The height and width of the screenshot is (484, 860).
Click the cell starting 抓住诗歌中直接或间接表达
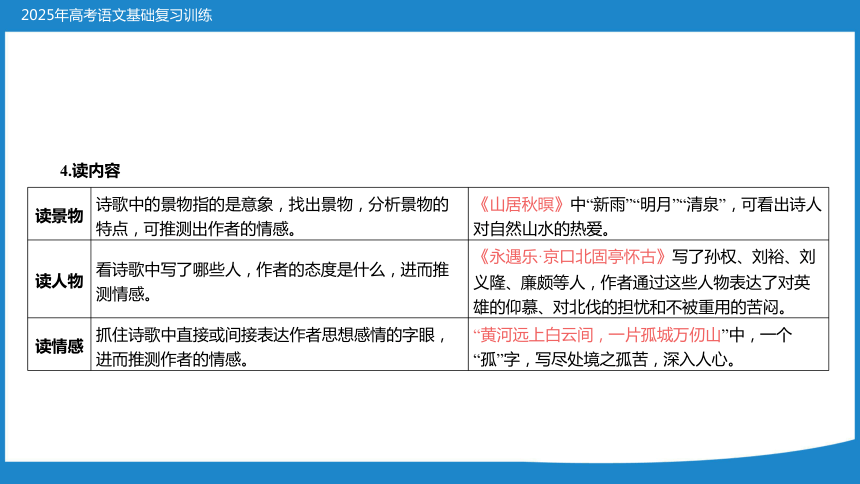[280, 344]
